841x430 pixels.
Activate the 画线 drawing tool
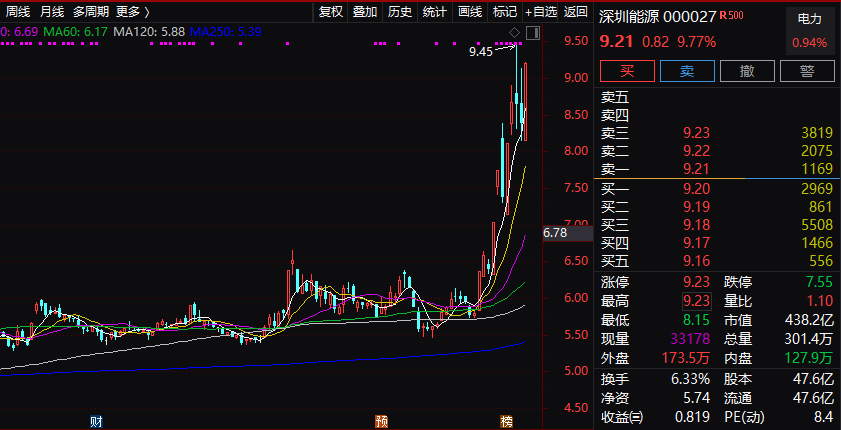(470, 11)
